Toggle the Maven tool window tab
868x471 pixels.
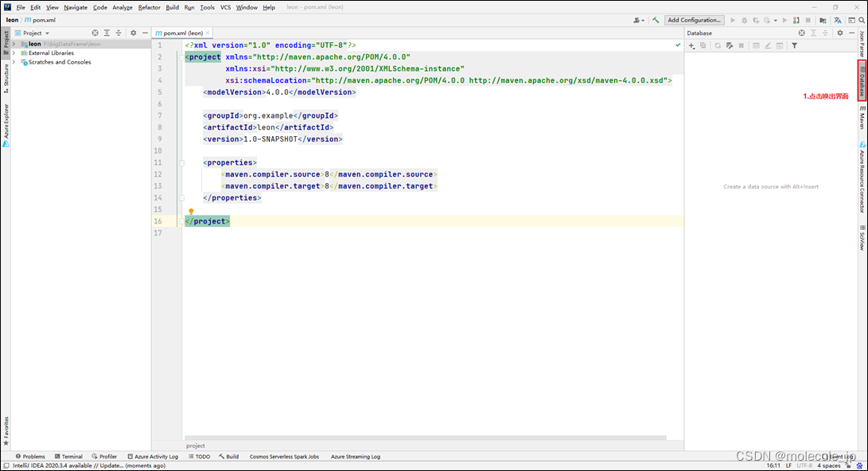coord(862,118)
